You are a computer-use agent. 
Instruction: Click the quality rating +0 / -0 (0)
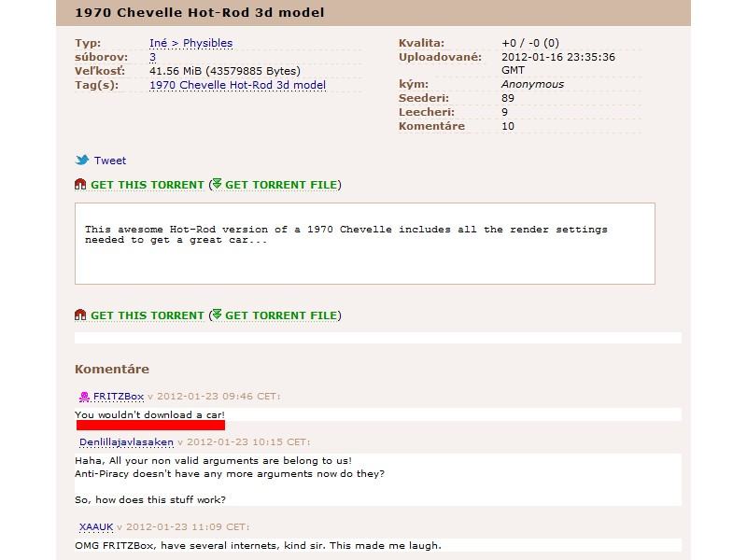tap(530, 43)
